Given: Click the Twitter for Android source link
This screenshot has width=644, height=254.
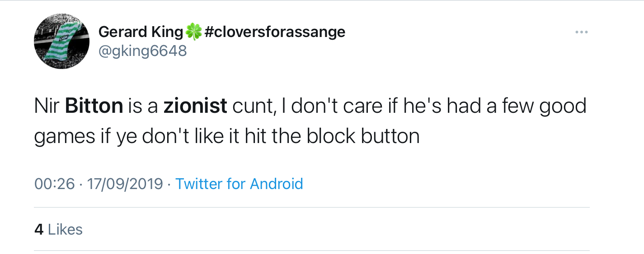Looking at the screenshot, I should click(239, 184).
